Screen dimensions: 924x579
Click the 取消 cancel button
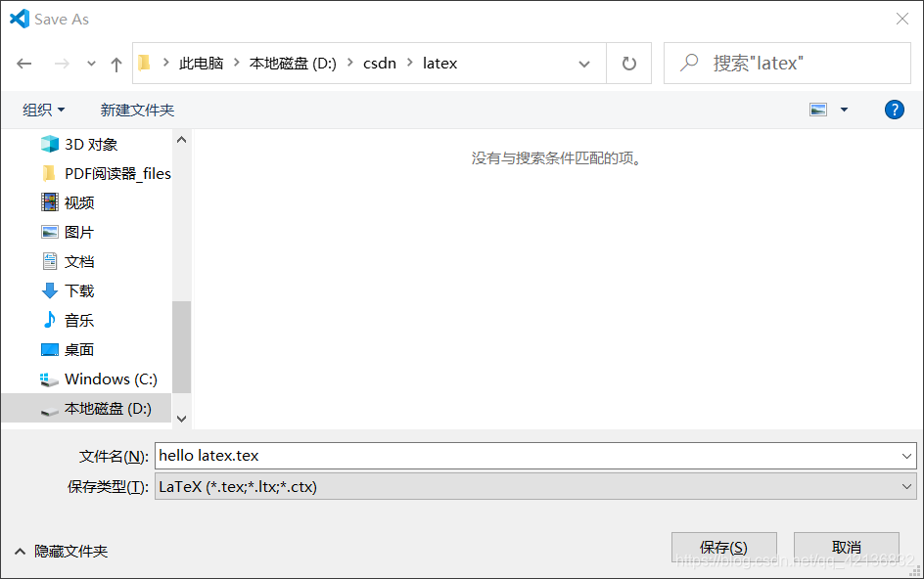[847, 548]
